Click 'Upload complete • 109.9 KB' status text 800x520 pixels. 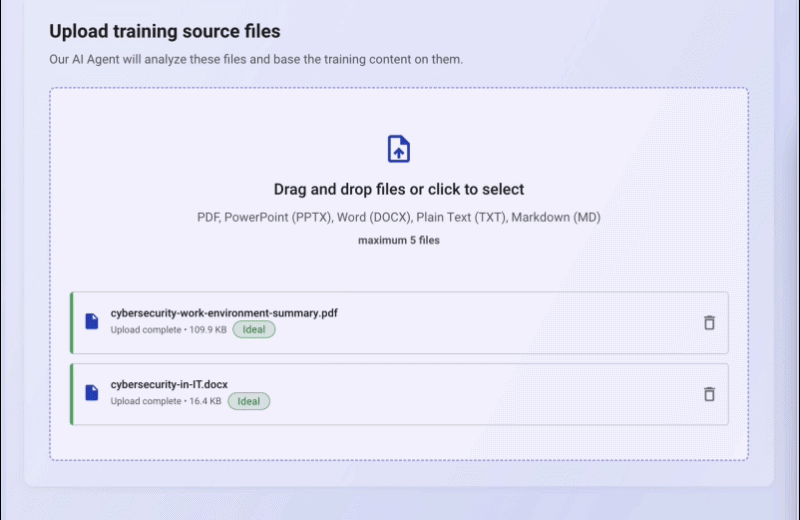coord(168,330)
